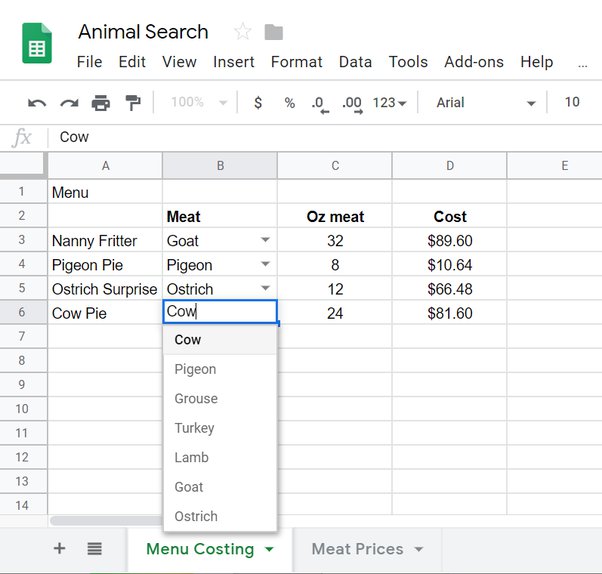Click the select-all corner box
This screenshot has width=602, height=574.
coord(23,166)
